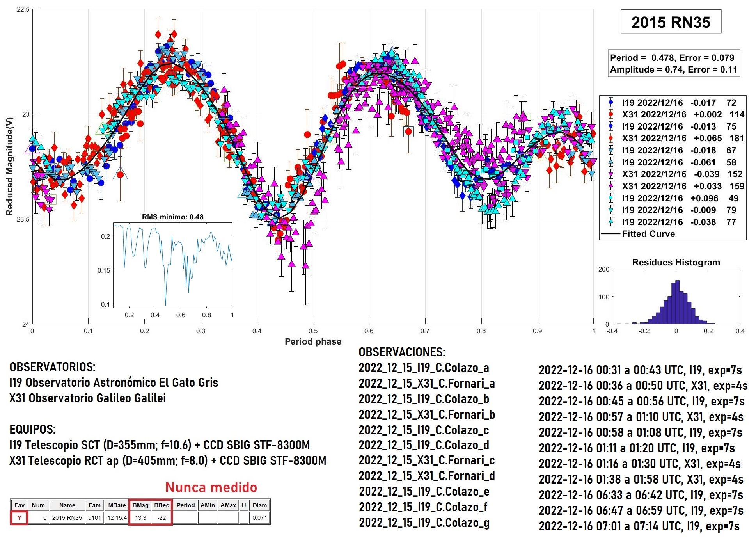This screenshot has height=544, width=756.
Task: Click the 2015 RN35 table name cell
Action: click(67, 518)
